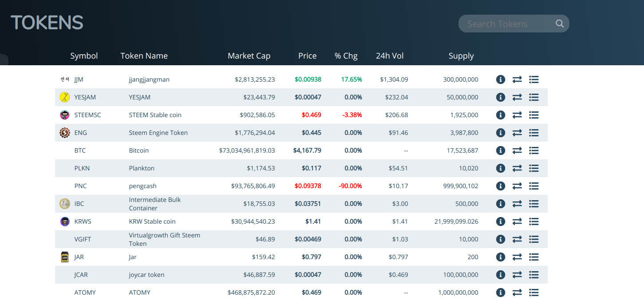Open list icon for ENG row

(534, 133)
